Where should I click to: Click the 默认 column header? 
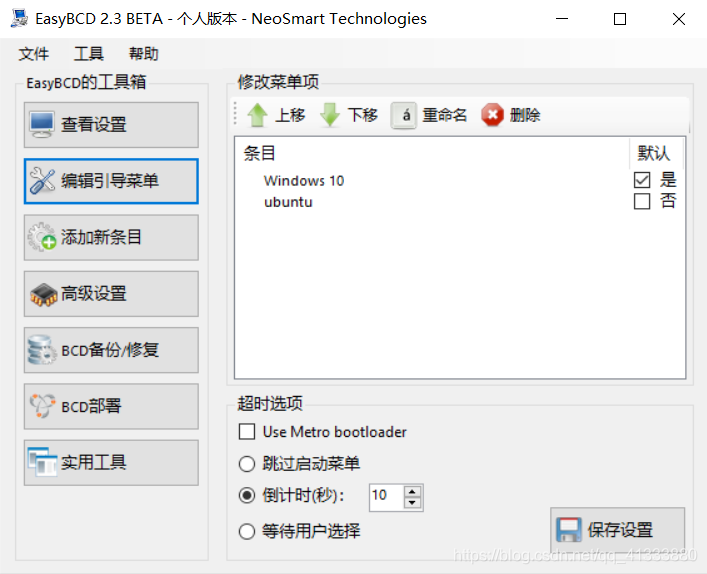(653, 153)
